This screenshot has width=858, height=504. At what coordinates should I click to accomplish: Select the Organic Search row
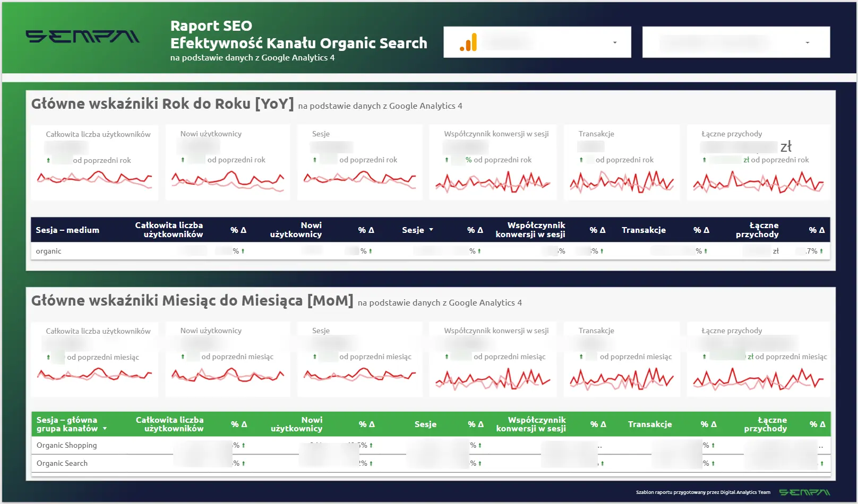(x=431, y=463)
